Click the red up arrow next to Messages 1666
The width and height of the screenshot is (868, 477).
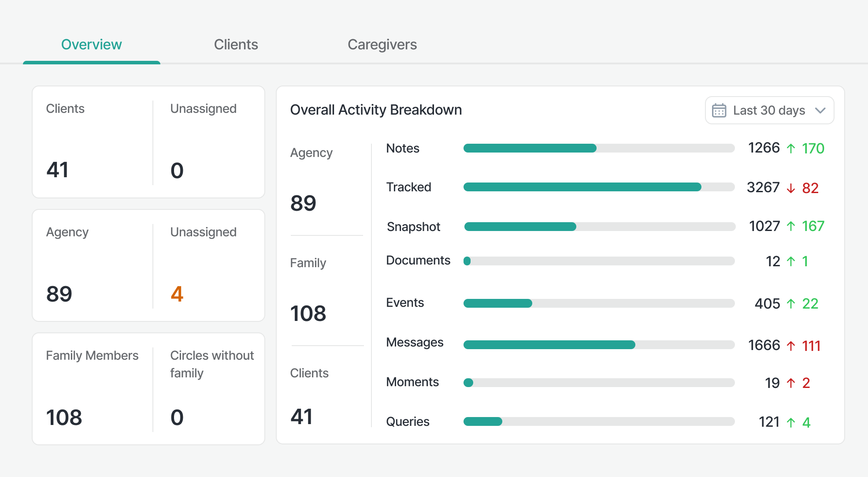tap(791, 346)
